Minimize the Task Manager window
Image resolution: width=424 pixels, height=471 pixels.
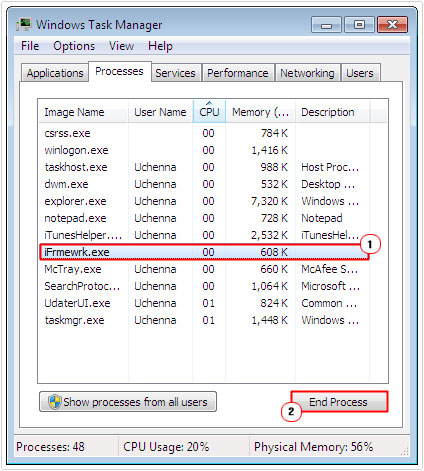tap(326, 25)
